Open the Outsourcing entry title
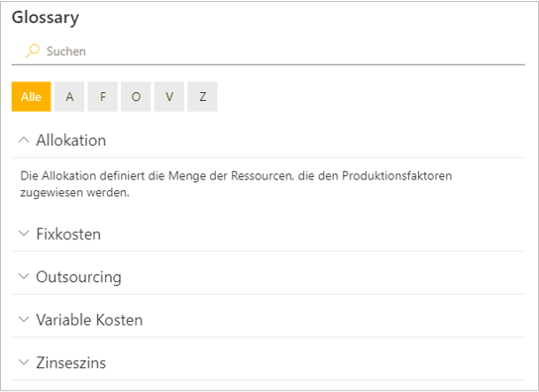This screenshot has height=392, width=539. click(x=79, y=277)
